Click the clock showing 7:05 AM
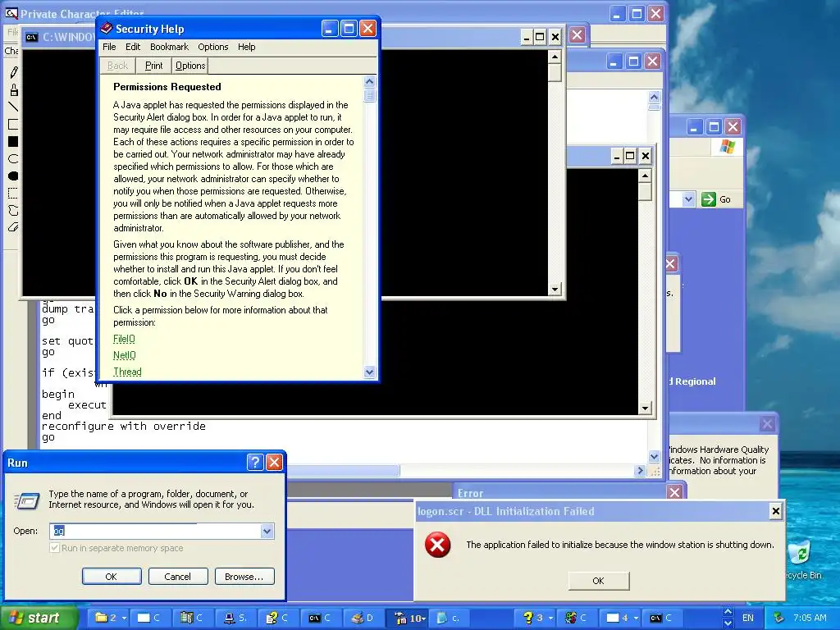The width and height of the screenshot is (840, 630). 810,618
